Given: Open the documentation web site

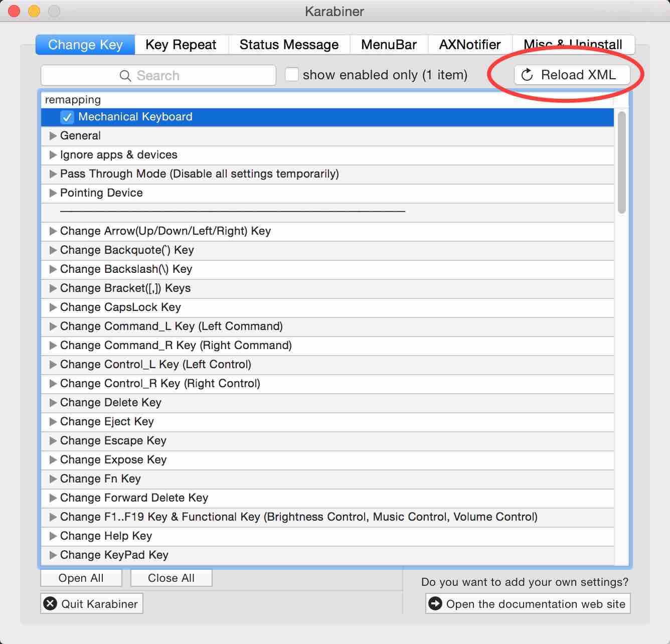Looking at the screenshot, I should (x=528, y=603).
